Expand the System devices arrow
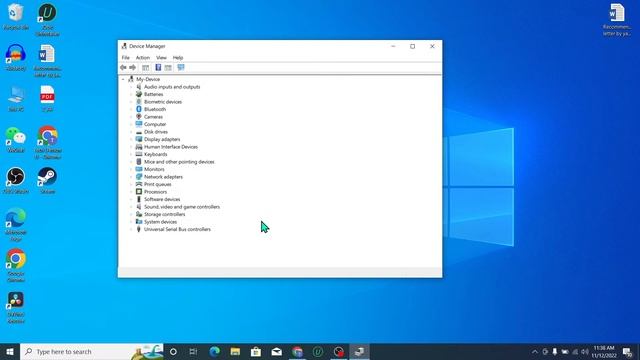The height and width of the screenshot is (360, 640). (x=131, y=222)
